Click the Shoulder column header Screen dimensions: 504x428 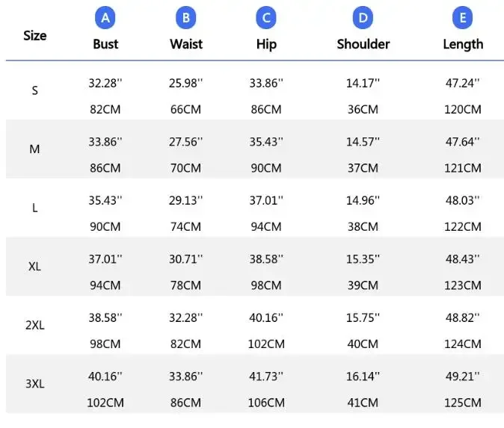(x=363, y=44)
